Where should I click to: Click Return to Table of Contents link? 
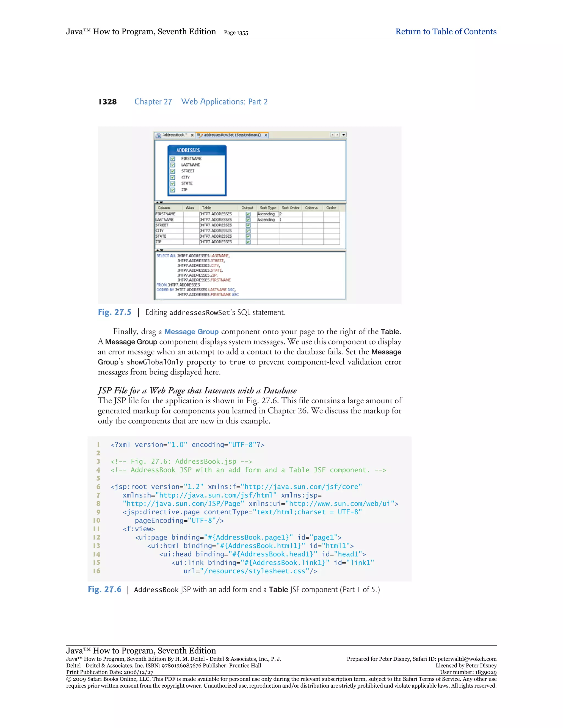tap(446, 32)
